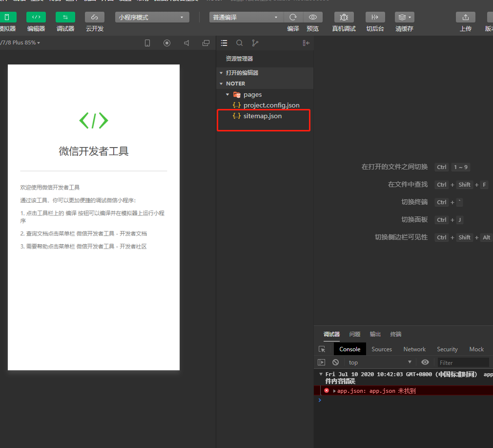Expand the app.json error message
493x448 pixels.
click(x=334, y=391)
